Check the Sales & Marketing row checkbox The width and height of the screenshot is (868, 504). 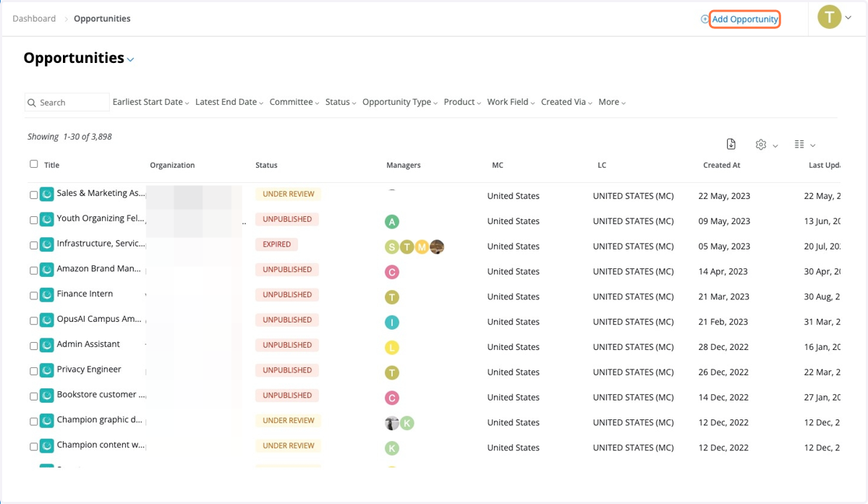pyautogui.click(x=34, y=195)
